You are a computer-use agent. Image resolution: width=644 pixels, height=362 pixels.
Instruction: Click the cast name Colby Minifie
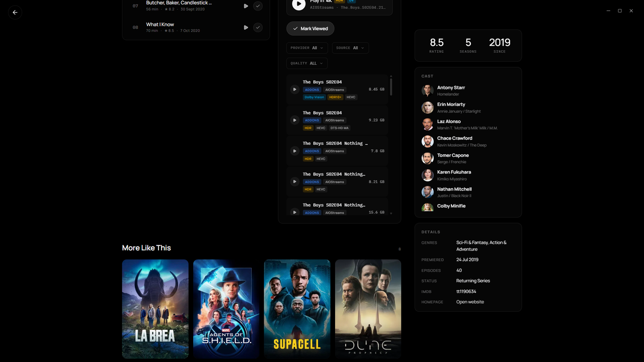pos(451,206)
